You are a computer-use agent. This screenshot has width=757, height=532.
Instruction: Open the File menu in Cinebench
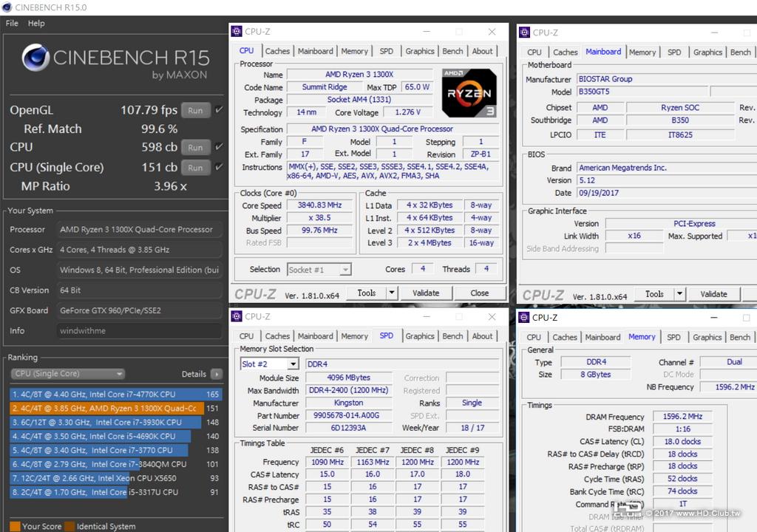(x=12, y=23)
